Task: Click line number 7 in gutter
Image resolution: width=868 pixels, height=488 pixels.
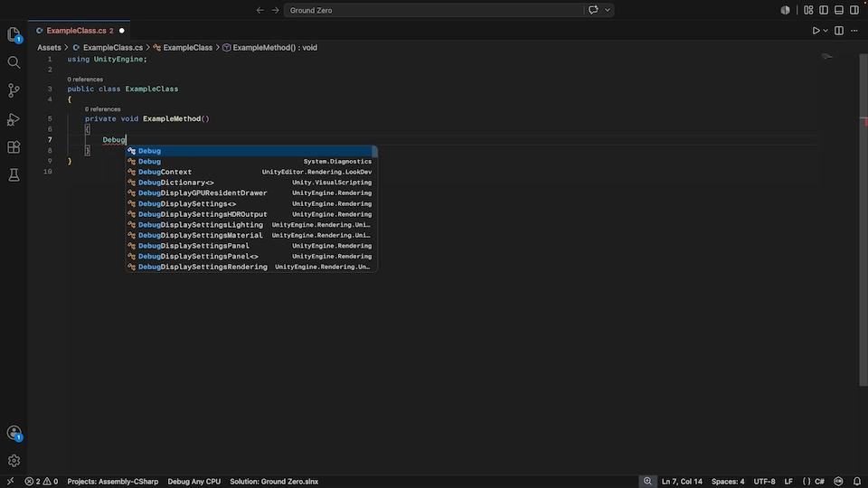Action: pos(50,140)
